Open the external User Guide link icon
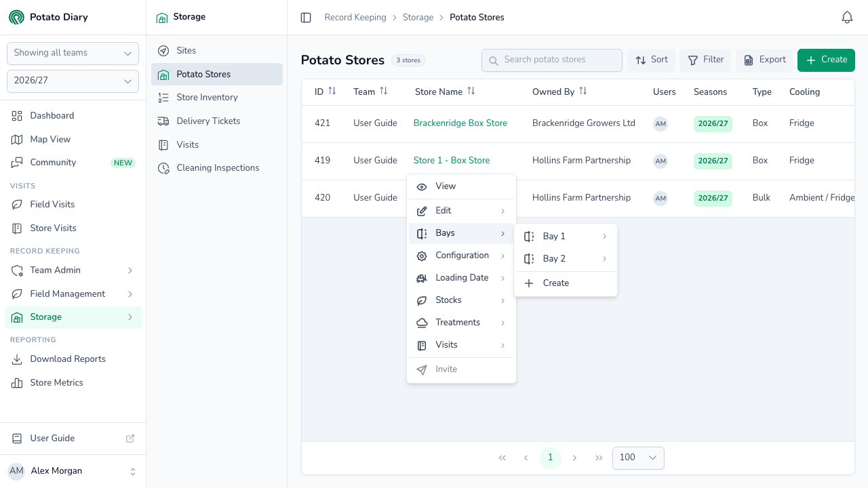The image size is (868, 488). (x=130, y=439)
